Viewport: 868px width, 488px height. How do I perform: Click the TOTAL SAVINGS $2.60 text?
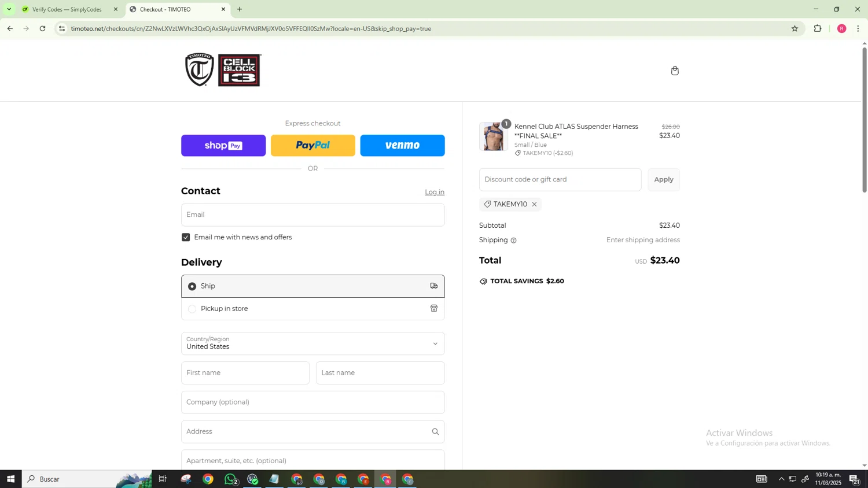click(x=527, y=282)
